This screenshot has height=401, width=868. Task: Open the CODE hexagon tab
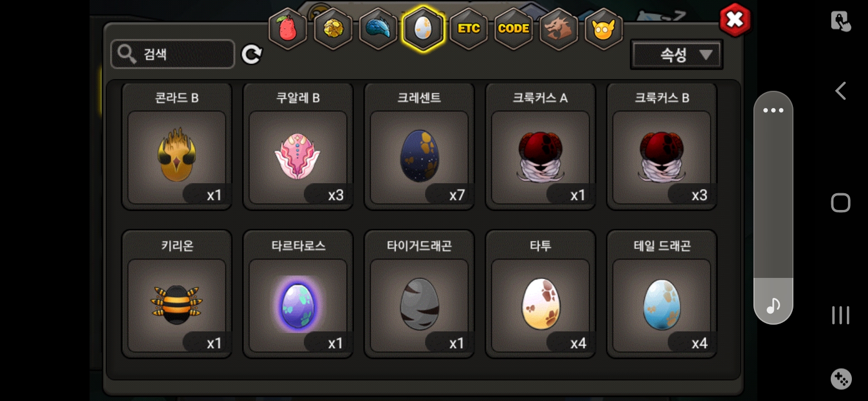[x=514, y=29]
